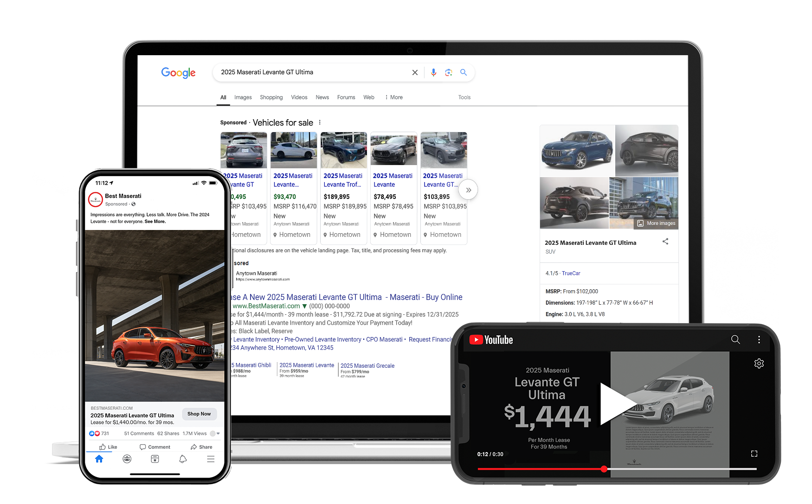
Task: Switch to the News search tab
Action: click(x=322, y=97)
